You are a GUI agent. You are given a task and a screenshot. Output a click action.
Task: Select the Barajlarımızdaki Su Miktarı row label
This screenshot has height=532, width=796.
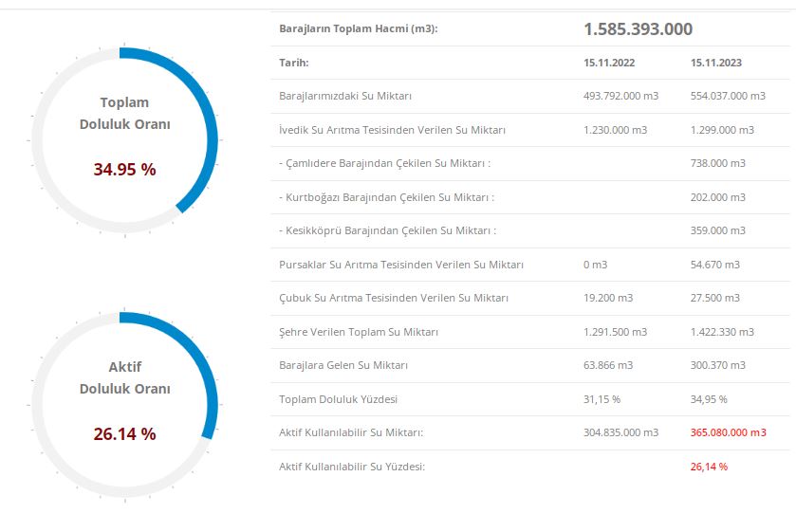[x=345, y=96]
